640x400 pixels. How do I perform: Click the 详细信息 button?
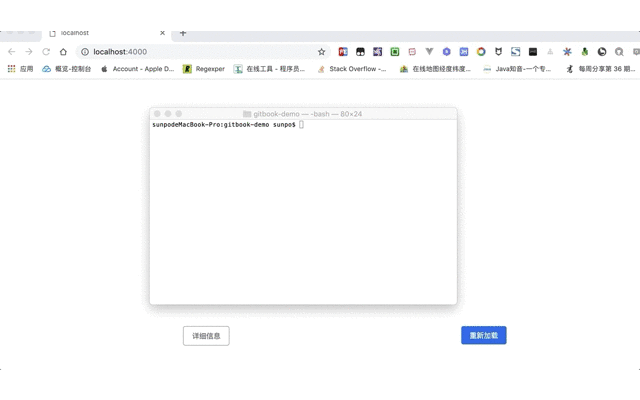tap(206, 336)
